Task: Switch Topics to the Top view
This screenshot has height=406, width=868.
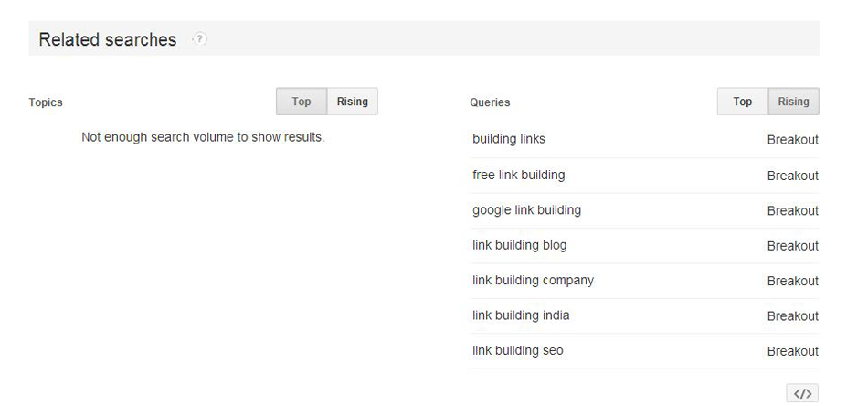Action: pyautogui.click(x=302, y=101)
